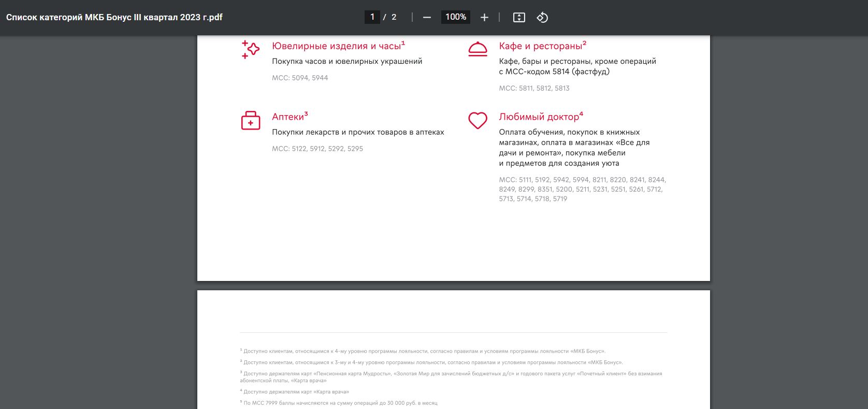Click the heart icon for Любимый доктор
The width and height of the screenshot is (868, 409).
478,120
